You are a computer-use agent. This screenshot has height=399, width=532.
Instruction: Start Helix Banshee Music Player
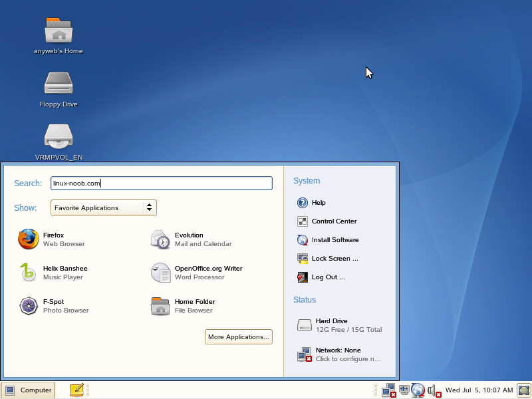[x=53, y=273]
